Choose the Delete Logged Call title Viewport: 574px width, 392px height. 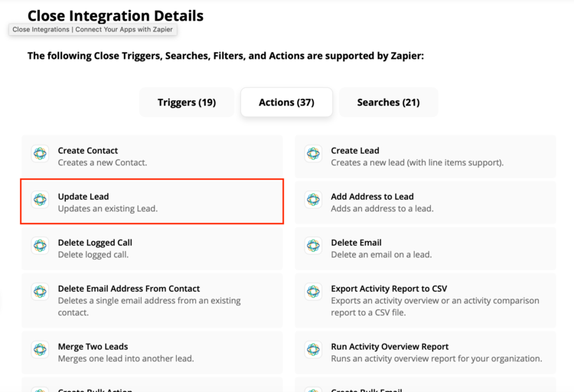click(x=95, y=243)
